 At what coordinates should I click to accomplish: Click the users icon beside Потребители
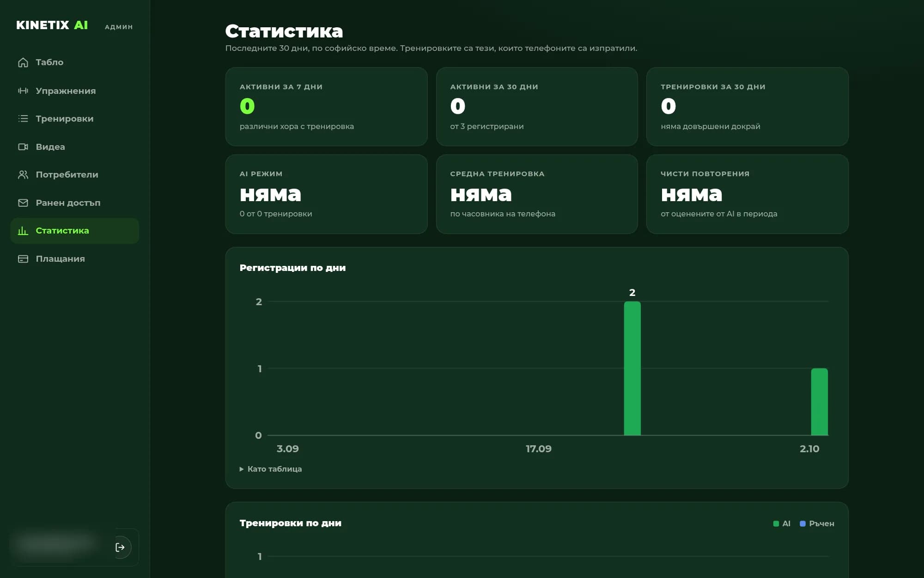click(x=23, y=175)
